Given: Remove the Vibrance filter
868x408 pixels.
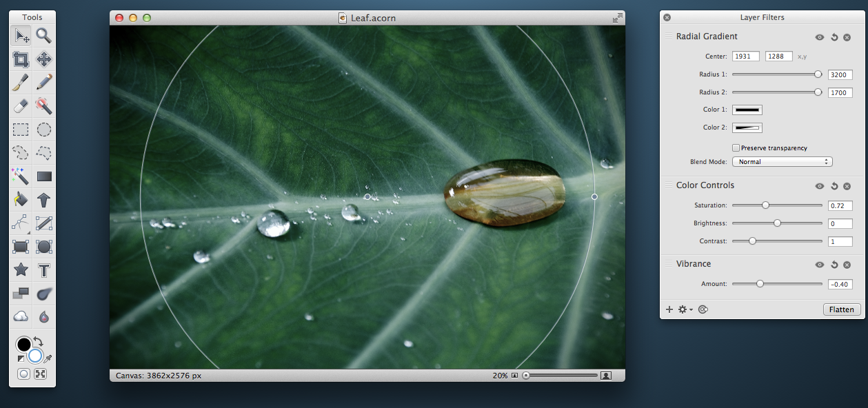Looking at the screenshot, I should [847, 265].
